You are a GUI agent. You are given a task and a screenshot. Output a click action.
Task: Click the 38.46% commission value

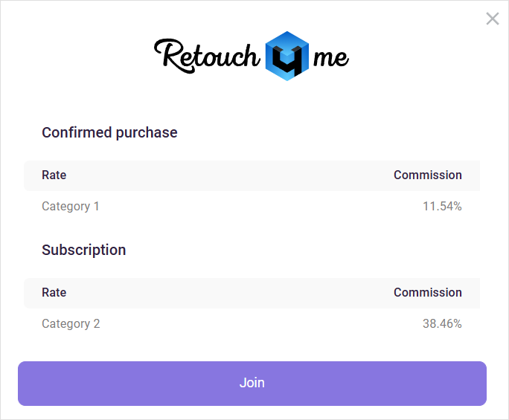pos(442,324)
